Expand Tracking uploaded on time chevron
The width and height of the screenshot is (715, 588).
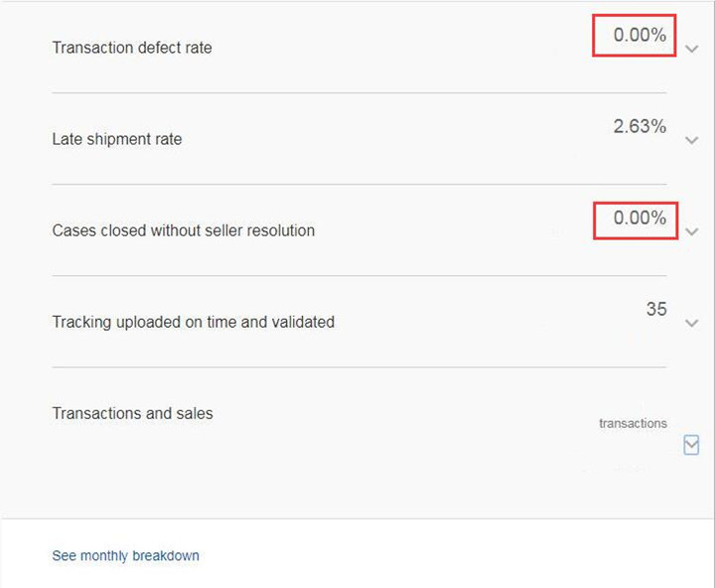coord(692,323)
